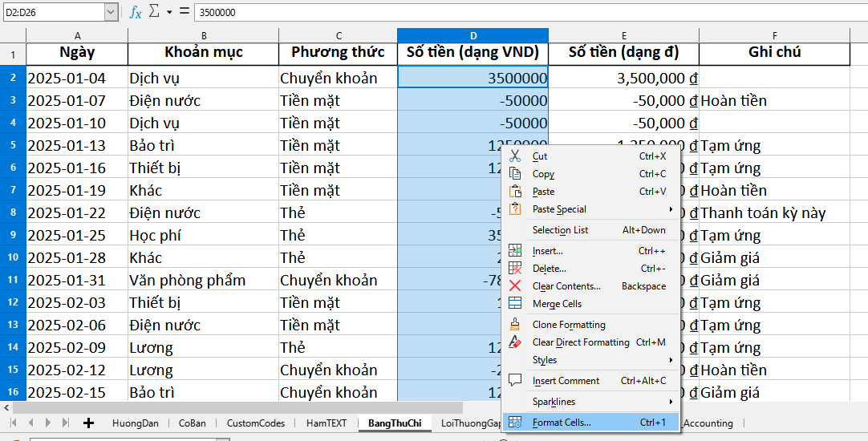Switch to the Accounting sheet tab
The width and height of the screenshot is (868, 441).
click(x=708, y=423)
